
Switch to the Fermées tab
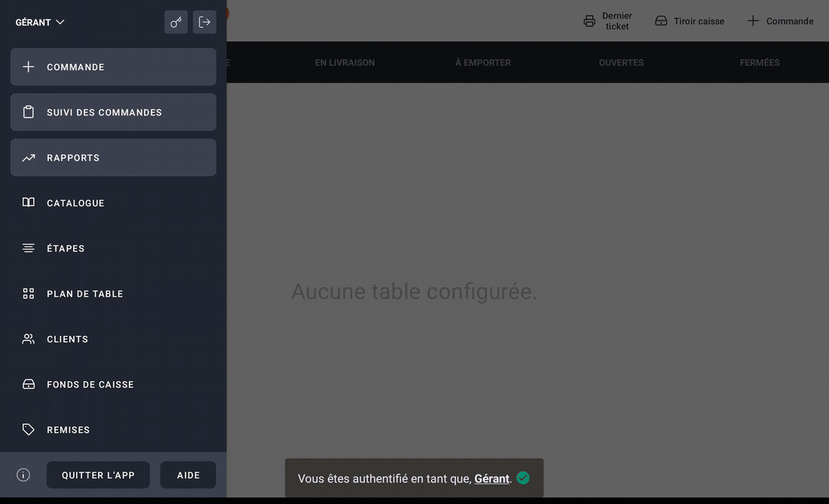click(x=760, y=63)
